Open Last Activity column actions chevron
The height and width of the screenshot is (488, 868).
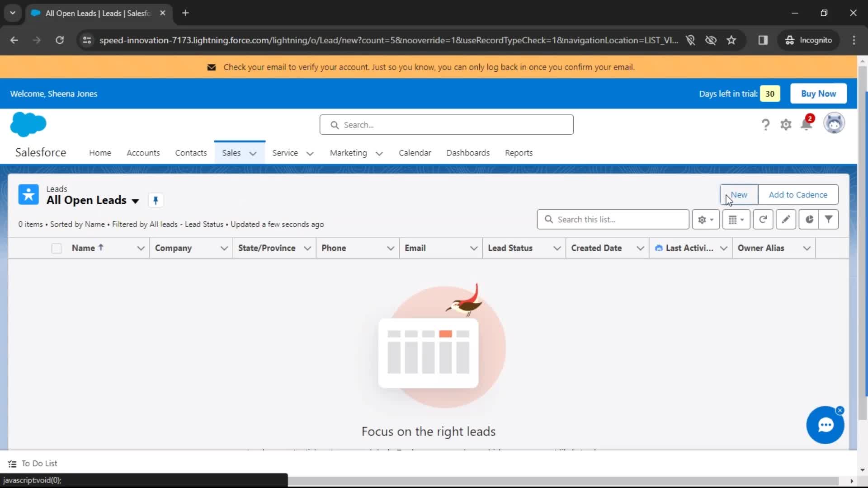[x=724, y=248]
